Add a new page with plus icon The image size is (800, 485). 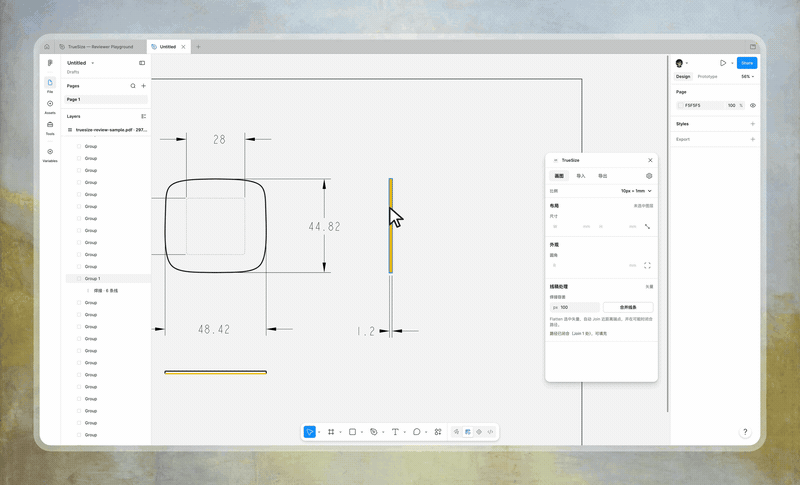tap(143, 86)
